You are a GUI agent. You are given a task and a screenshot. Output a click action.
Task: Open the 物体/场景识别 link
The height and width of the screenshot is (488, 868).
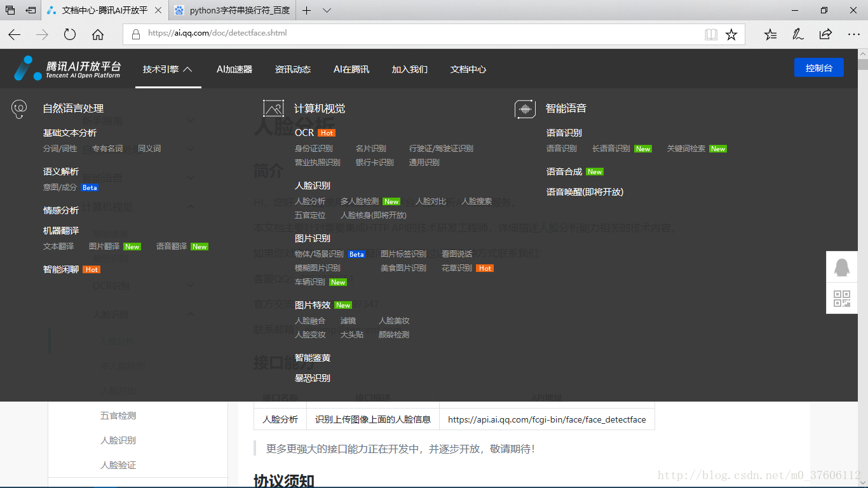(x=319, y=254)
